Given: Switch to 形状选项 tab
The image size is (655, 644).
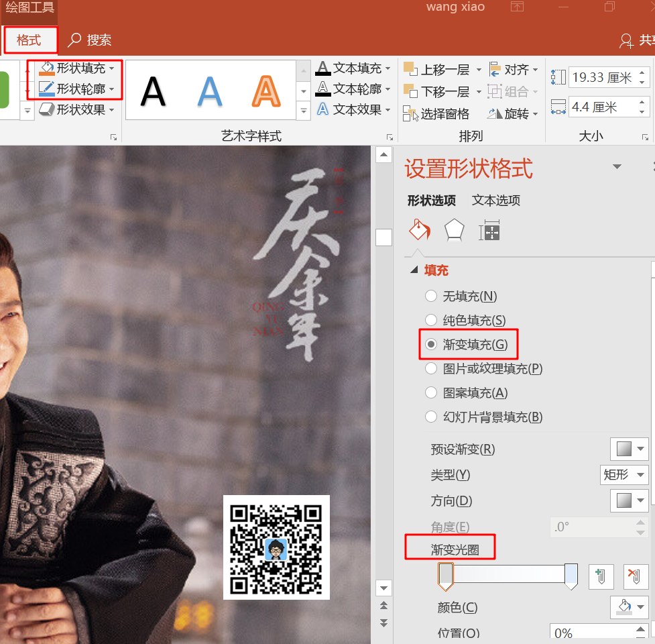Looking at the screenshot, I should (432, 201).
